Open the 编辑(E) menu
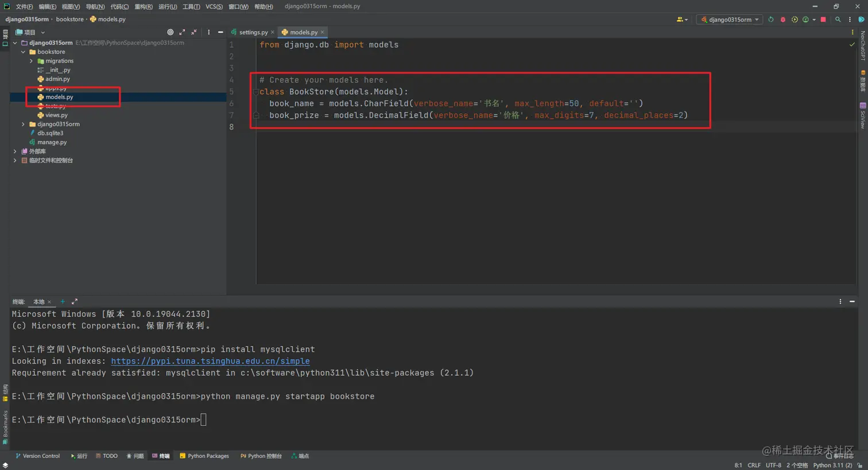The height and width of the screenshot is (470, 868). [48, 6]
